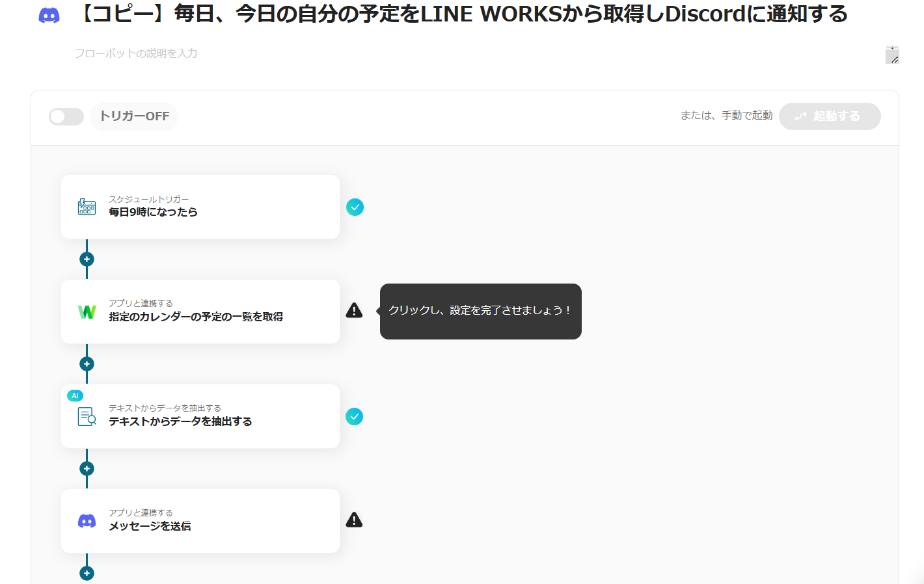Open the 毎日9時になったら trigger card
Viewport: 924px width, 584px height.
point(200,207)
